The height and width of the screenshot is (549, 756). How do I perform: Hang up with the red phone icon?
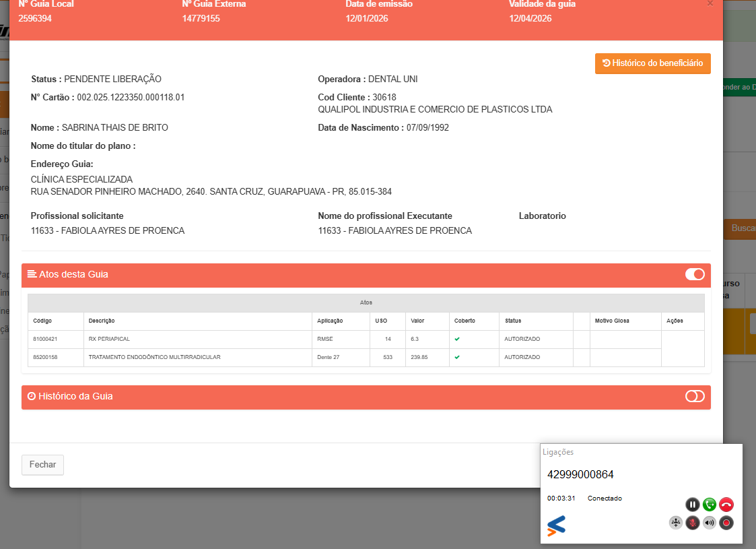pyautogui.click(x=726, y=505)
